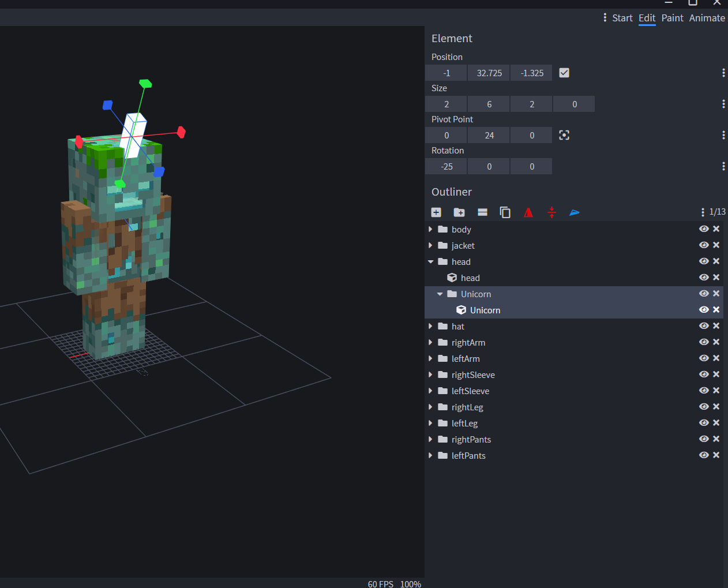
Task: Click the Duplicate icon in Outliner toolbar
Action: 505,212
